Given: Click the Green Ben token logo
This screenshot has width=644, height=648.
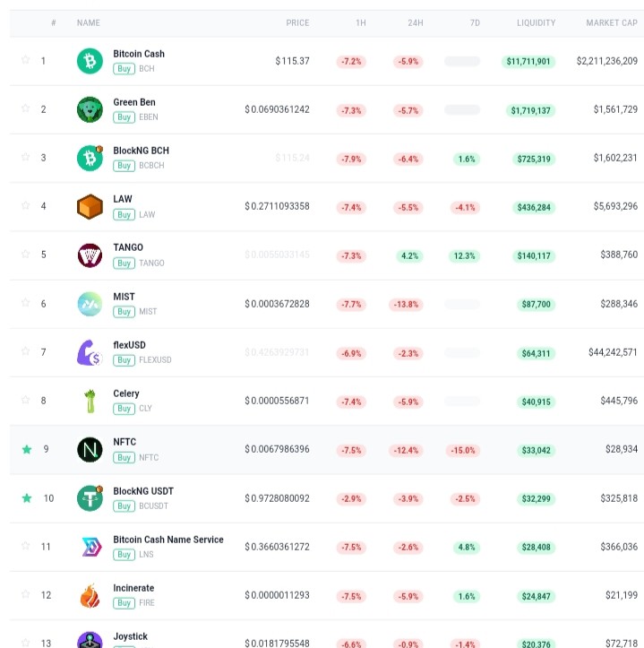Looking at the screenshot, I should point(90,109).
